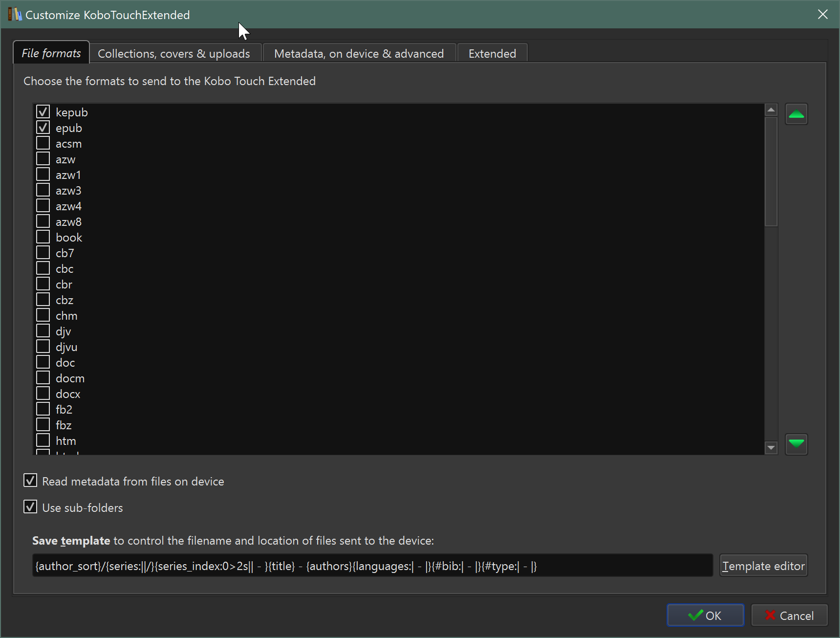Click the scroll down arrow of format list

click(771, 447)
